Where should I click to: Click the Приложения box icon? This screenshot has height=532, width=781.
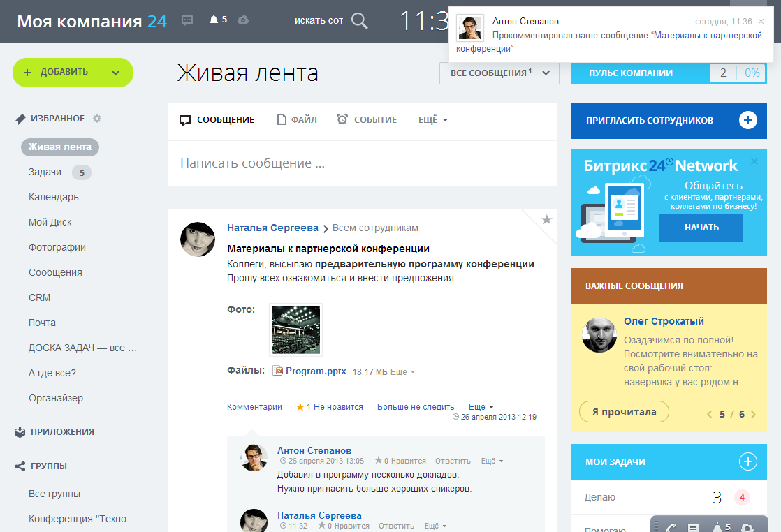coord(20,432)
